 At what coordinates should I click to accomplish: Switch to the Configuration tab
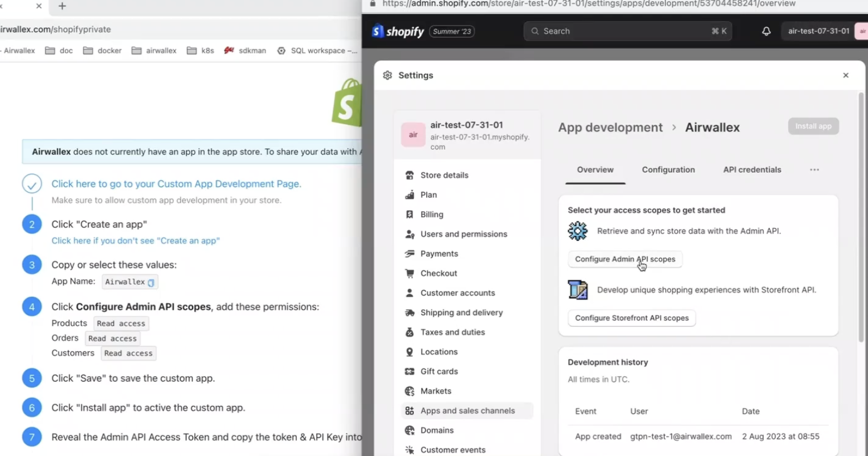click(x=668, y=170)
